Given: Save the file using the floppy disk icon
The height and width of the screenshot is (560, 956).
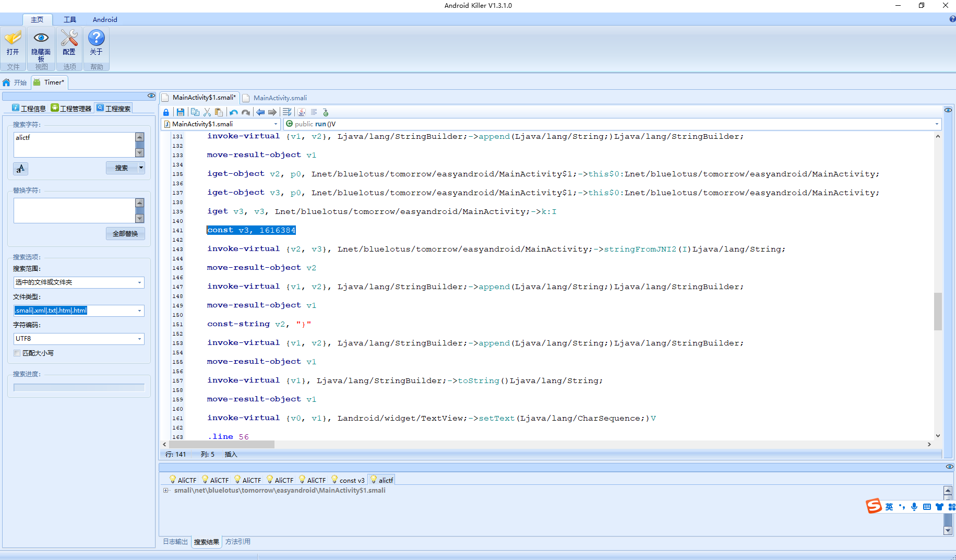Looking at the screenshot, I should pyautogui.click(x=181, y=112).
